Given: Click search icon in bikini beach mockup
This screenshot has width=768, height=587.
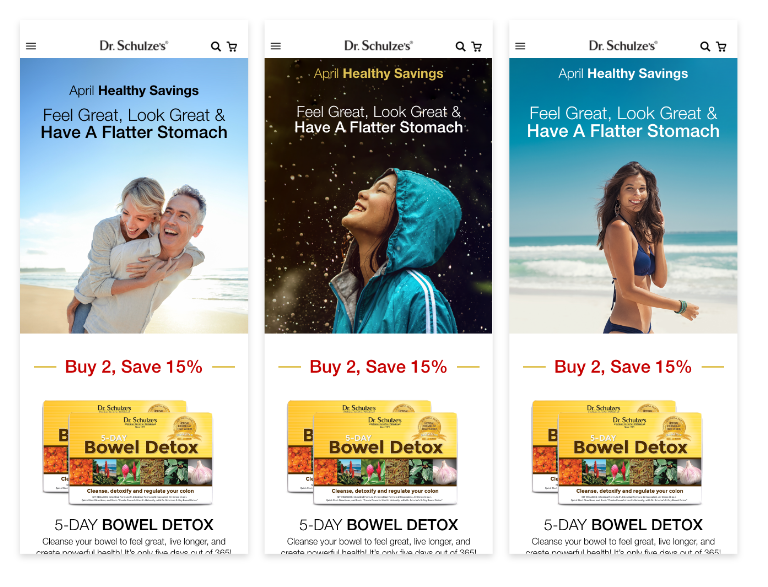Looking at the screenshot, I should click(x=705, y=47).
